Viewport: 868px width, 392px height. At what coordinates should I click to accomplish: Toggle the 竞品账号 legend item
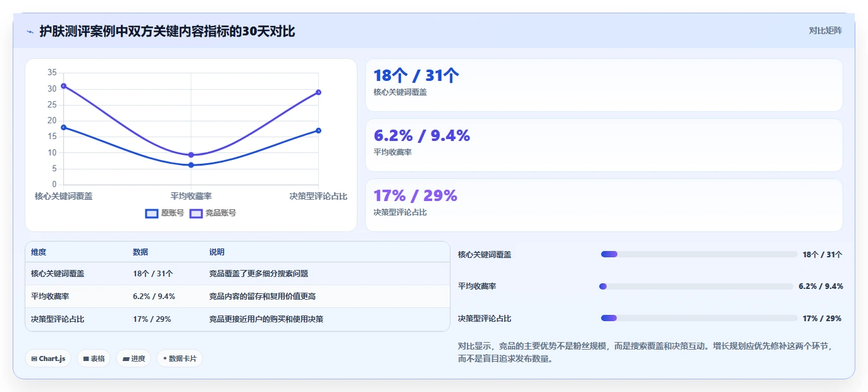(x=213, y=213)
